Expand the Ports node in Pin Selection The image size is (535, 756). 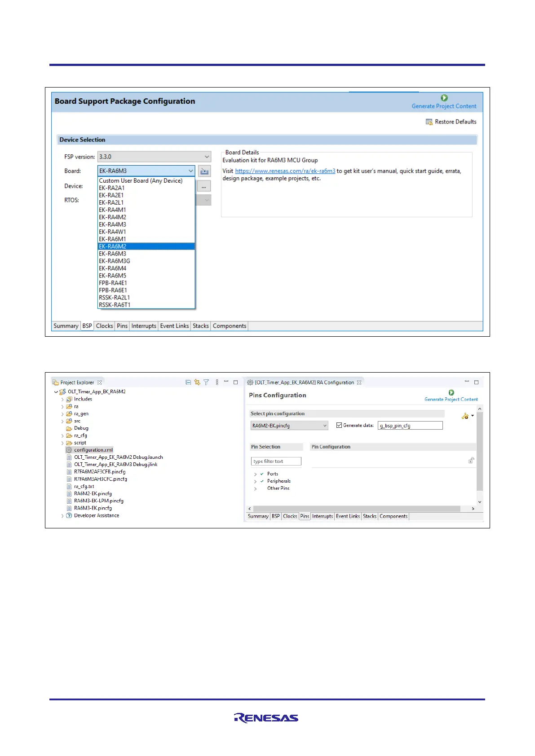[x=256, y=474]
